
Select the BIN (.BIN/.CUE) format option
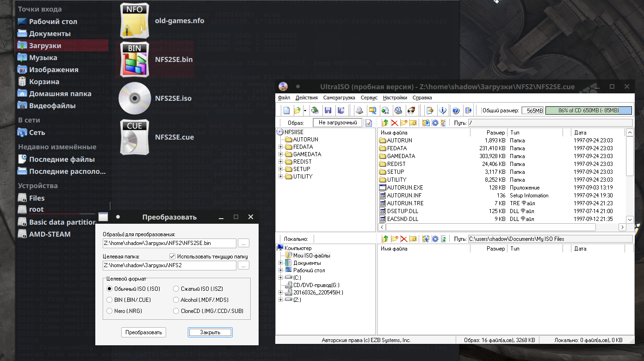(110, 300)
